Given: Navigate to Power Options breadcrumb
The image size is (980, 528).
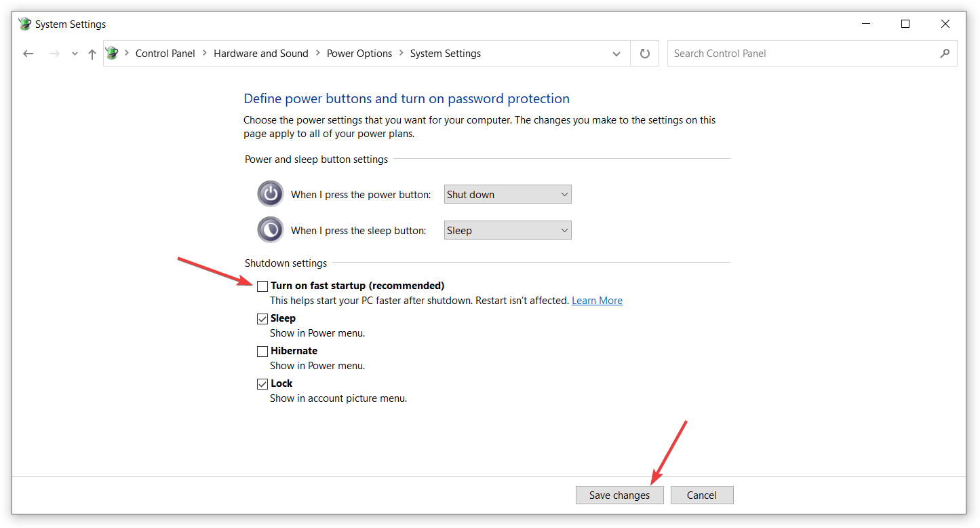Looking at the screenshot, I should [359, 54].
